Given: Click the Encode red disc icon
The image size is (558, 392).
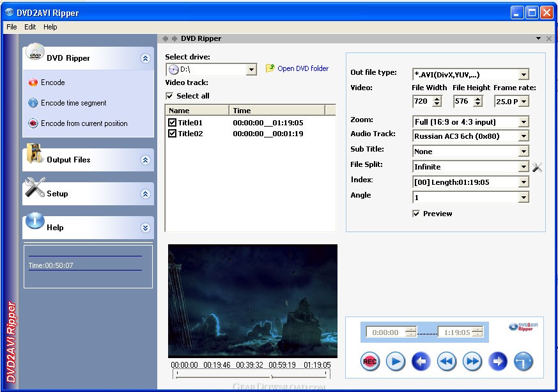Looking at the screenshot, I should click(33, 82).
